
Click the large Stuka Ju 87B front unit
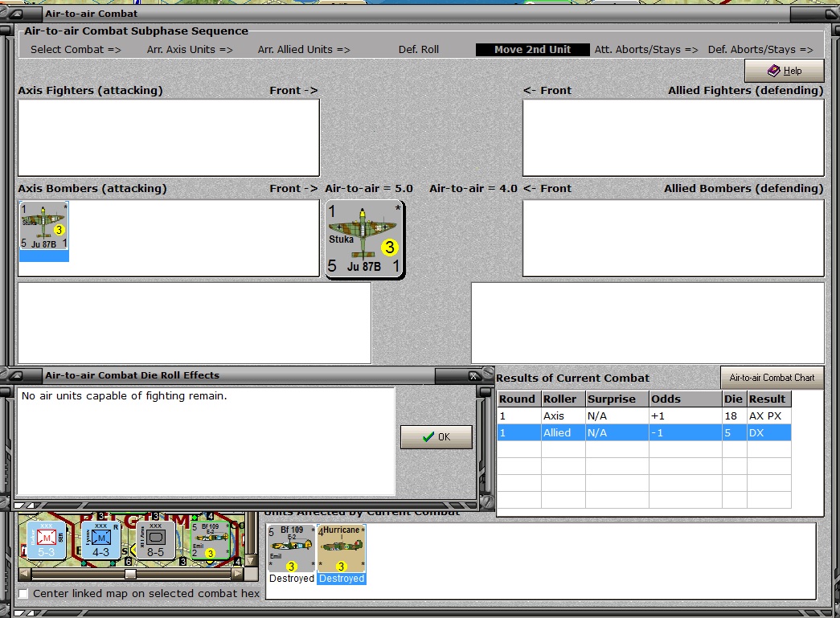[x=364, y=239]
